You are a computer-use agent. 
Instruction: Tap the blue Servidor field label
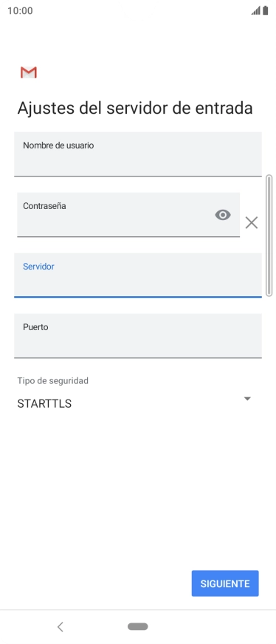(38, 267)
